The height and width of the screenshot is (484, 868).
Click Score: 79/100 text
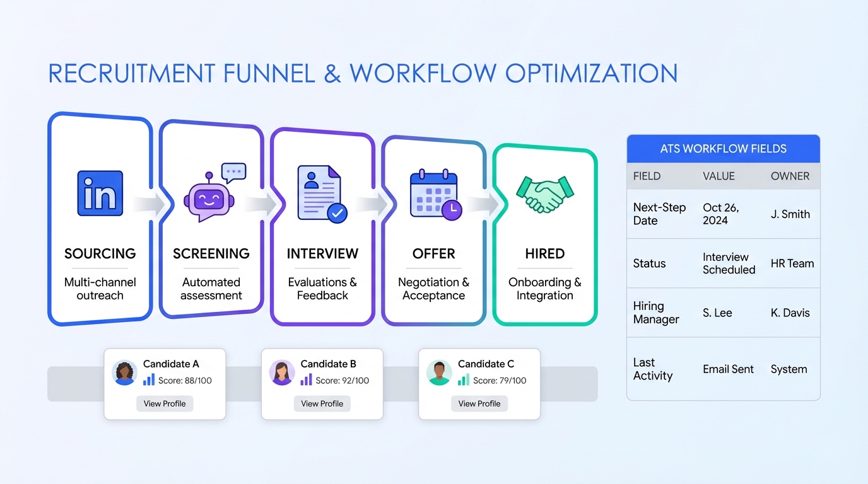coord(500,381)
